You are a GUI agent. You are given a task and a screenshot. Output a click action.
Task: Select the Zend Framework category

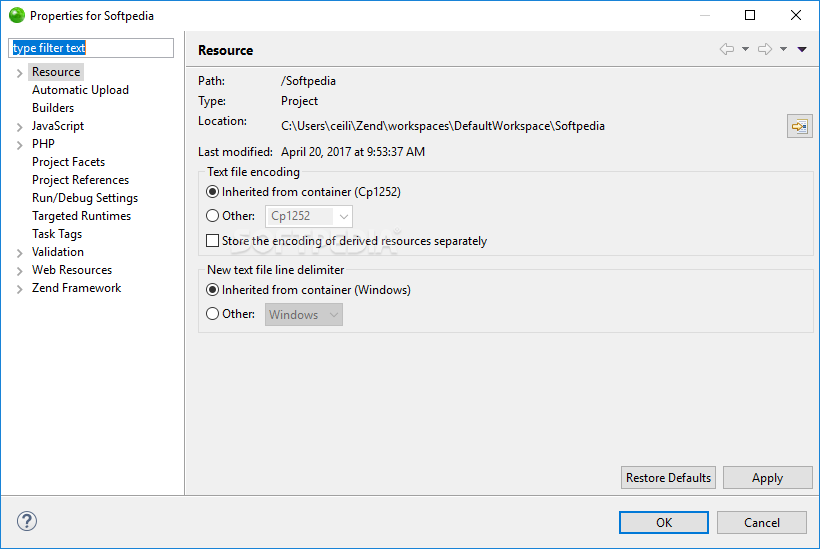(x=76, y=288)
